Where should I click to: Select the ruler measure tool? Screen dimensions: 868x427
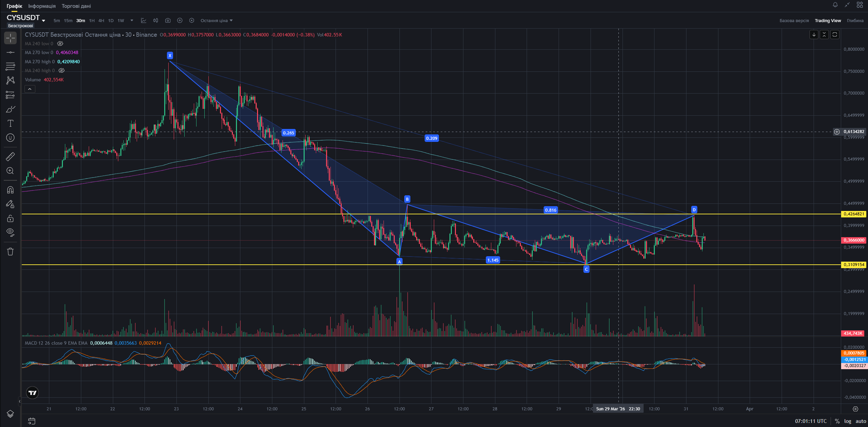10,157
